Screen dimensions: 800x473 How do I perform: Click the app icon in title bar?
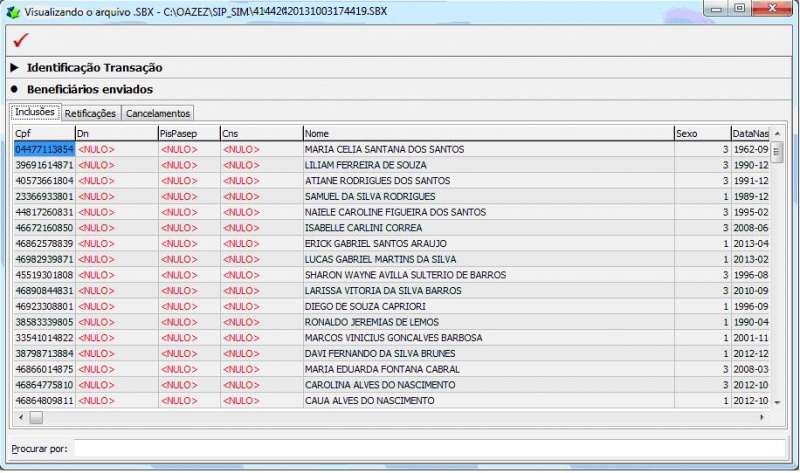13,12
